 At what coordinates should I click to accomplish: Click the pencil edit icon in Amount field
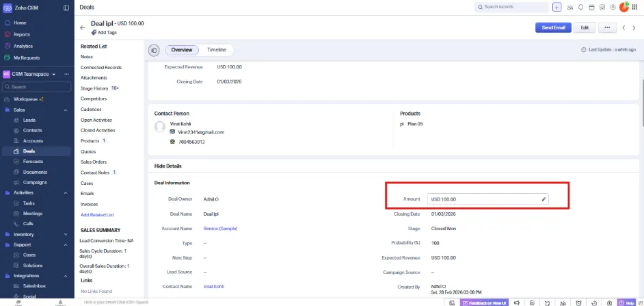[544, 199]
